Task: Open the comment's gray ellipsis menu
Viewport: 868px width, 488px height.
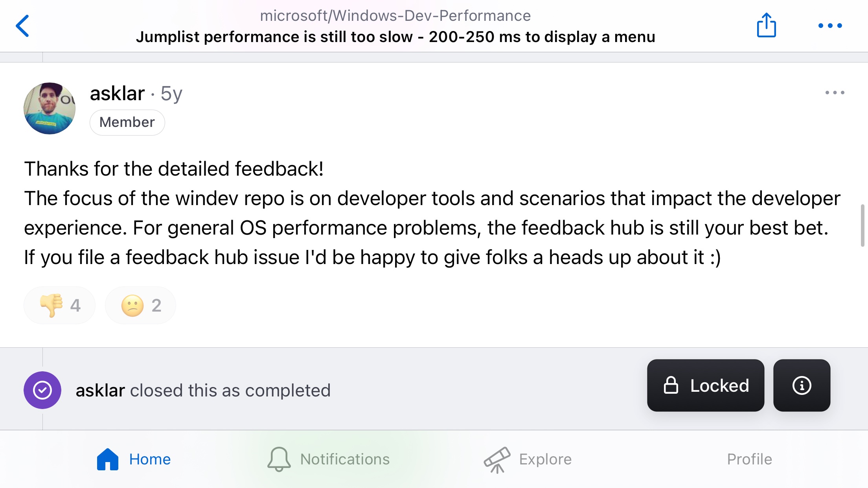Action: pos(835,93)
